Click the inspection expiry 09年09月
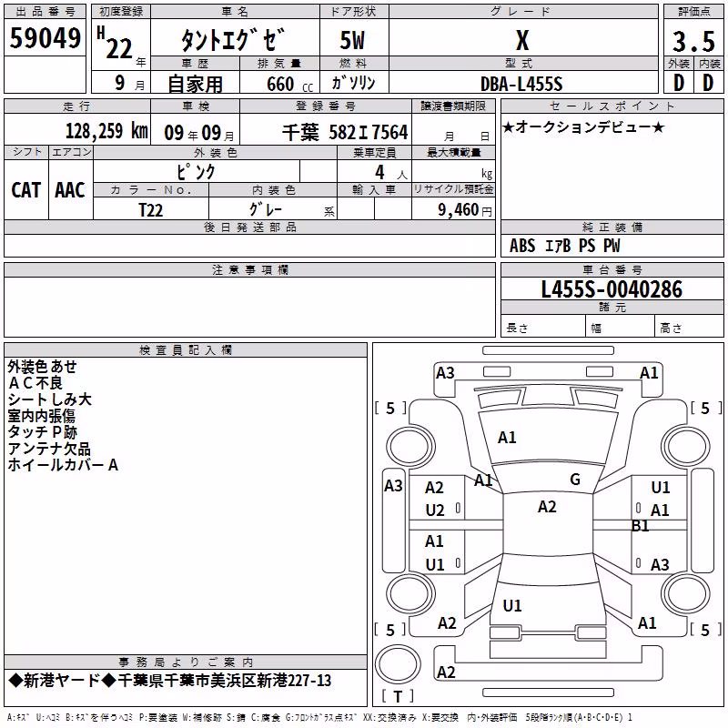Image resolution: width=728 pixels, height=728 pixels. pos(199,133)
